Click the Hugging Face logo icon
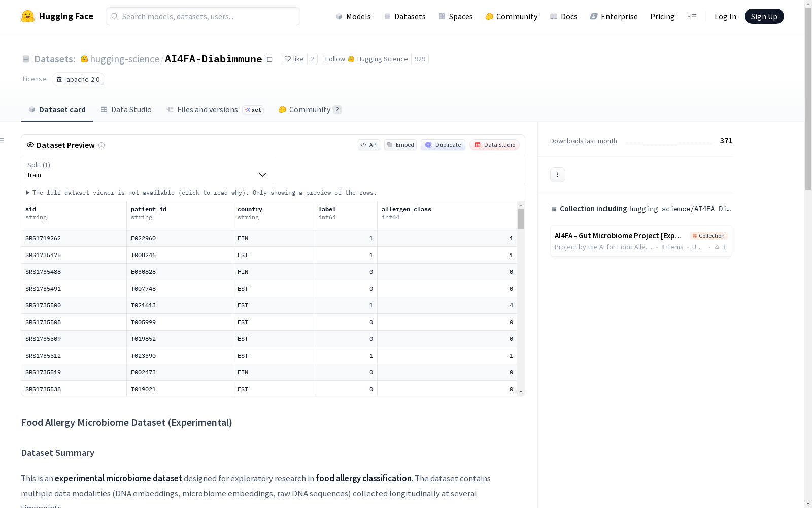Image resolution: width=812 pixels, height=508 pixels. point(28,16)
